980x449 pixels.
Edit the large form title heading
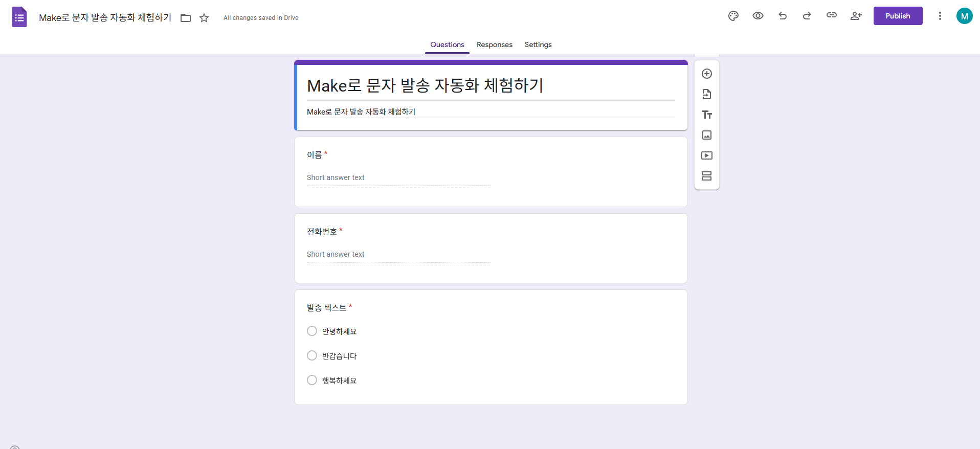[491, 85]
